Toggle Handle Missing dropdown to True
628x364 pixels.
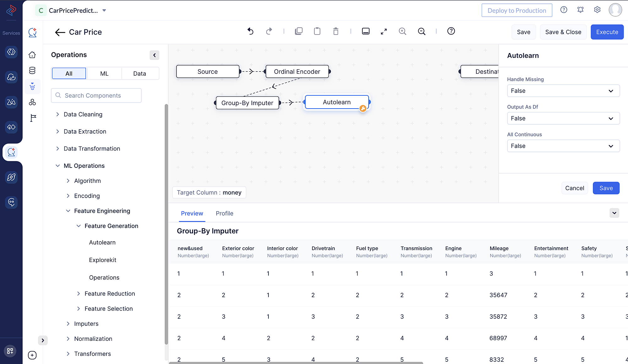[562, 91]
